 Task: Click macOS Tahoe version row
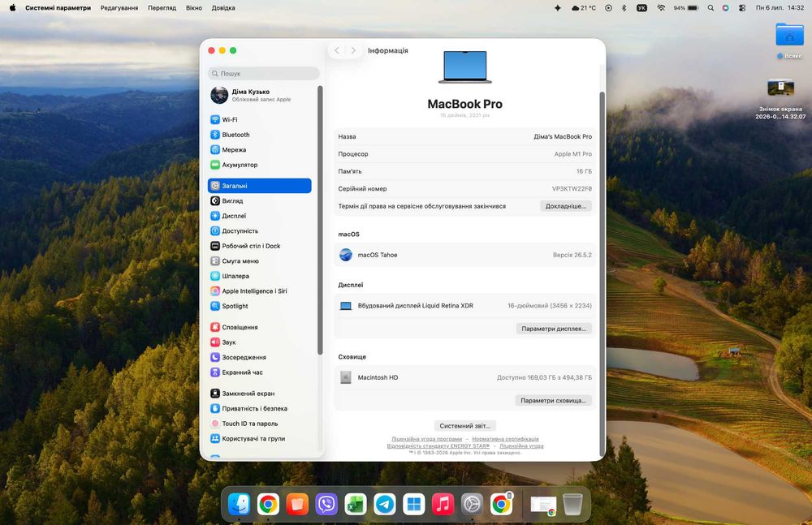[x=464, y=255]
